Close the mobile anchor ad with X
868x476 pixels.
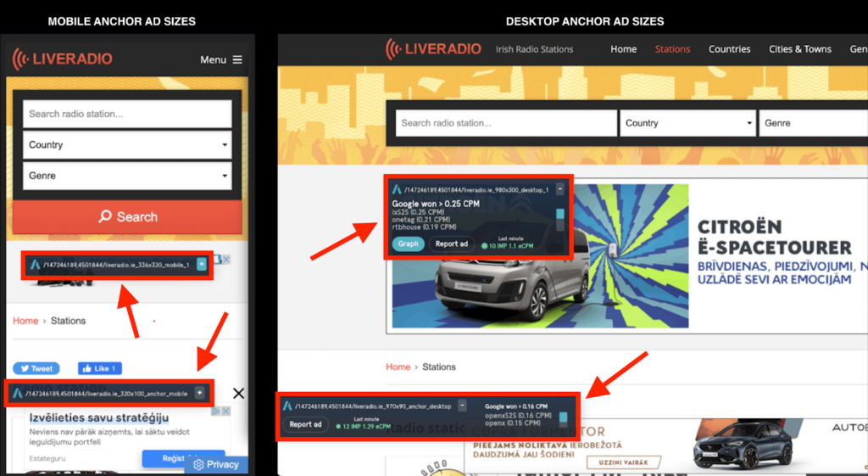click(x=238, y=394)
